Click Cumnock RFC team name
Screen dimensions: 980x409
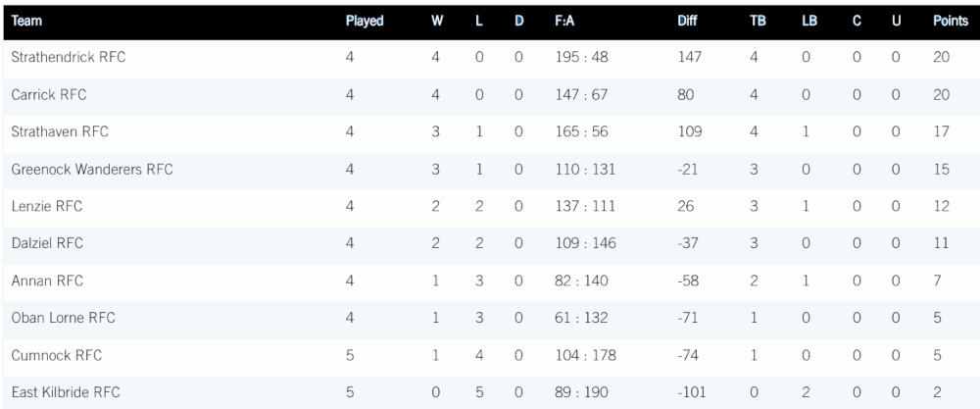[56, 355]
